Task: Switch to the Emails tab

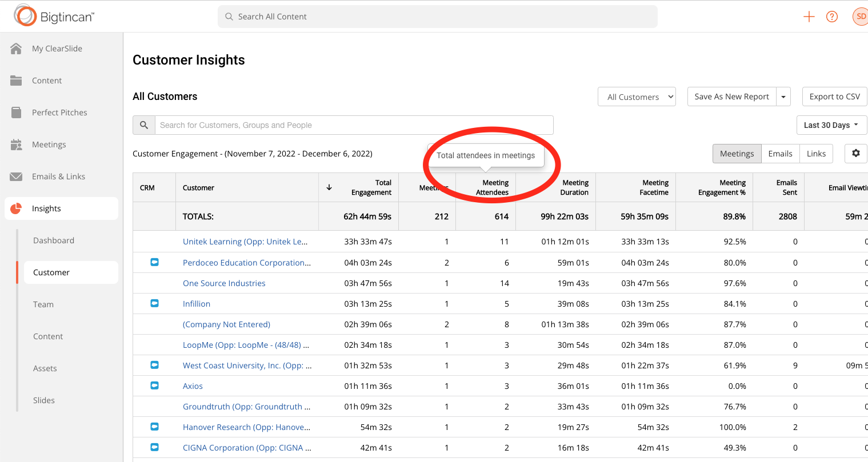Action: tap(780, 154)
